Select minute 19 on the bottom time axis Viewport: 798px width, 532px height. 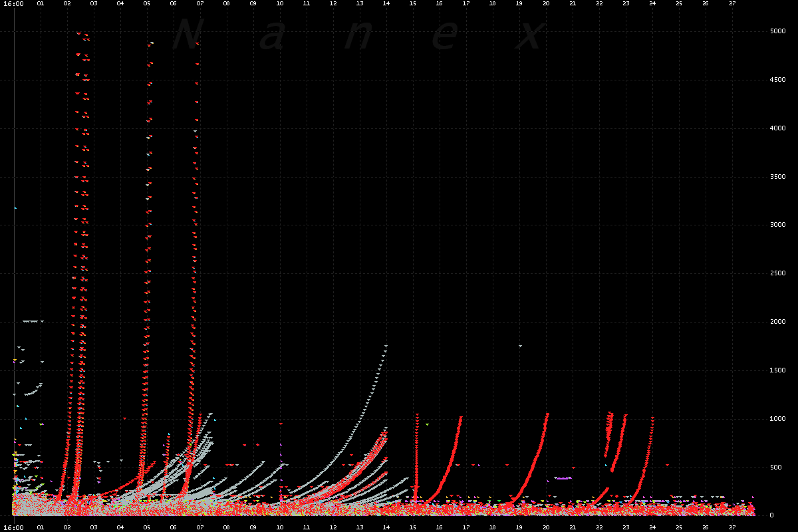pyautogui.click(x=519, y=528)
